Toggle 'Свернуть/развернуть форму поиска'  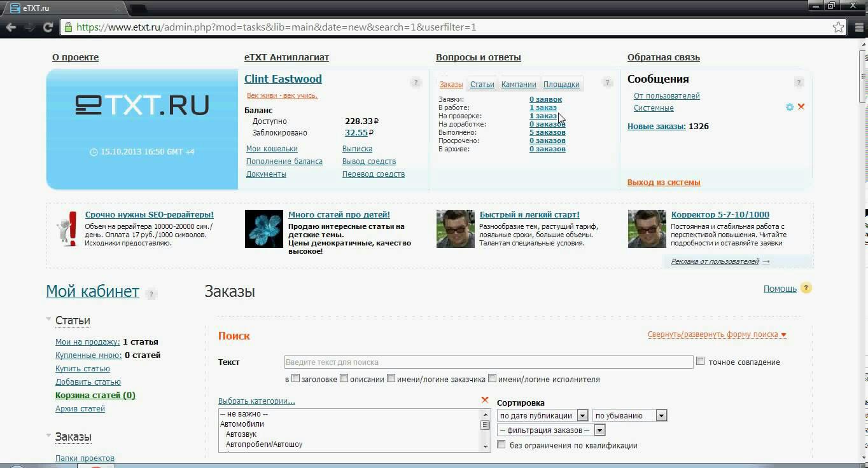click(717, 334)
